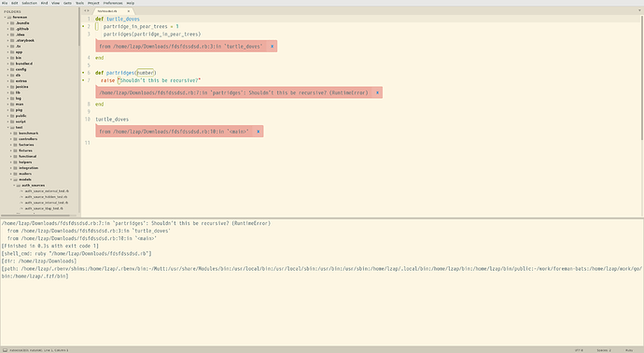Dismiss the turtle_doves error phantom
Image resolution: width=644 pixels, height=353 pixels.
[x=272, y=47]
